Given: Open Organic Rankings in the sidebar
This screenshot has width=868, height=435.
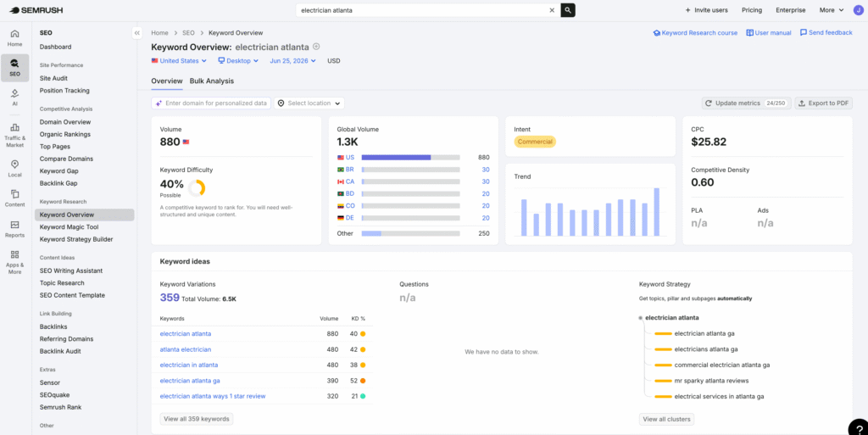Looking at the screenshot, I should coord(64,134).
